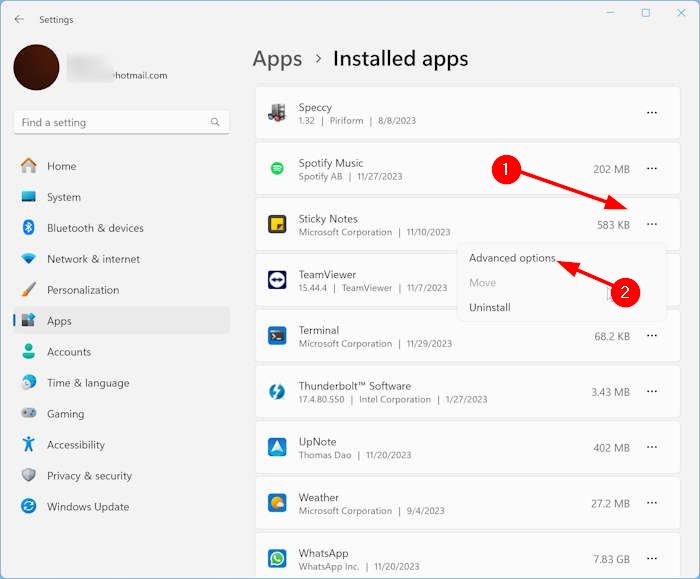The height and width of the screenshot is (579, 700).
Task: Click the UpNote app icon
Action: [277, 447]
